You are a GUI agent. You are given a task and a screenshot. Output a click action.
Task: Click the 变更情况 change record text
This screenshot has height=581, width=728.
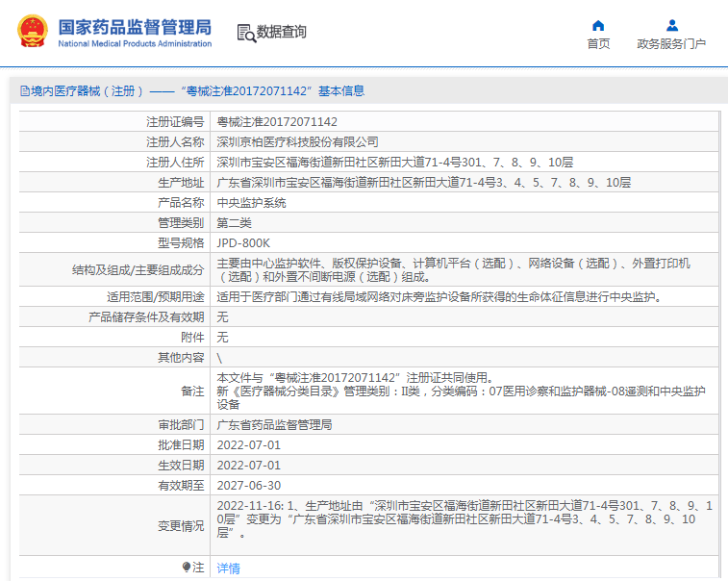(x=464, y=519)
